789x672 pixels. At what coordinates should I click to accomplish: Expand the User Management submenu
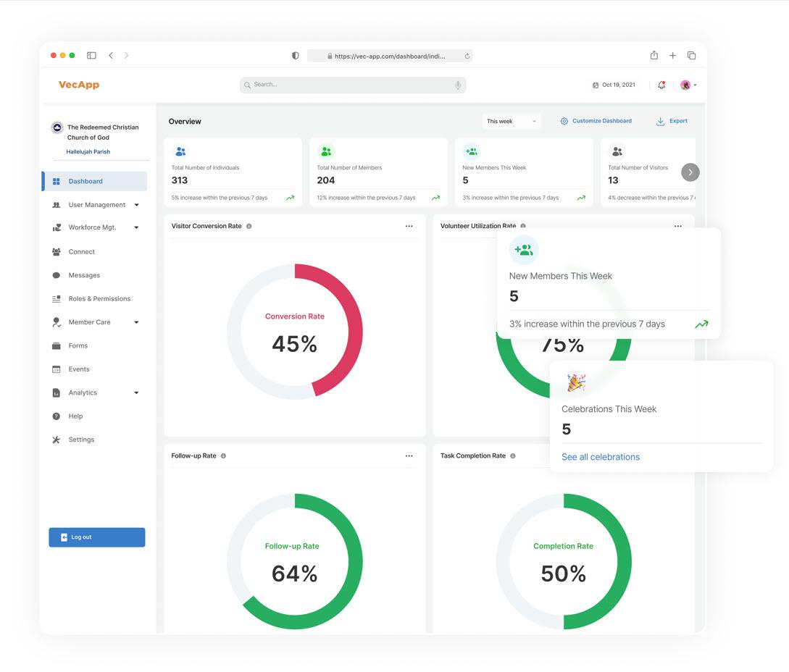pyautogui.click(x=136, y=205)
